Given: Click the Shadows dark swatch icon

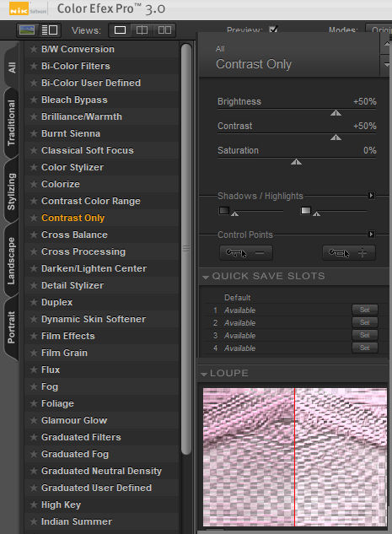Looking at the screenshot, I should 224,210.
